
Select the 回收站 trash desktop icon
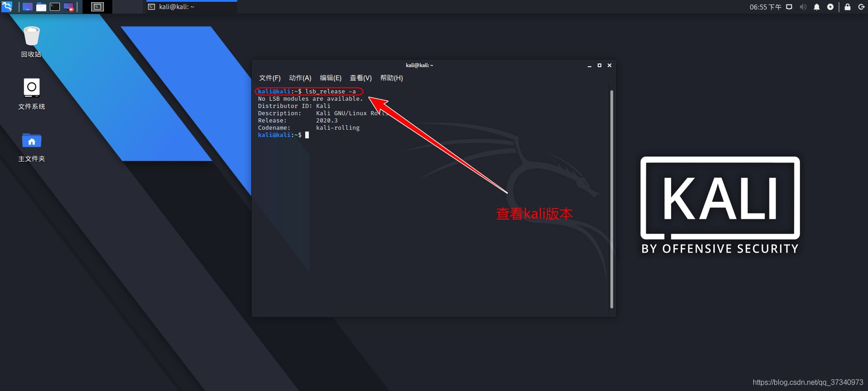point(31,42)
